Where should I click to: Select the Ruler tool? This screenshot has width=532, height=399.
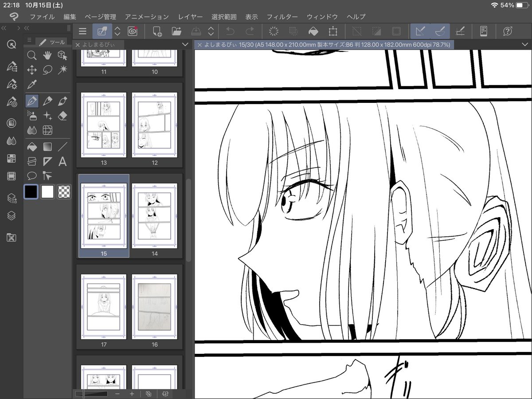(x=47, y=161)
